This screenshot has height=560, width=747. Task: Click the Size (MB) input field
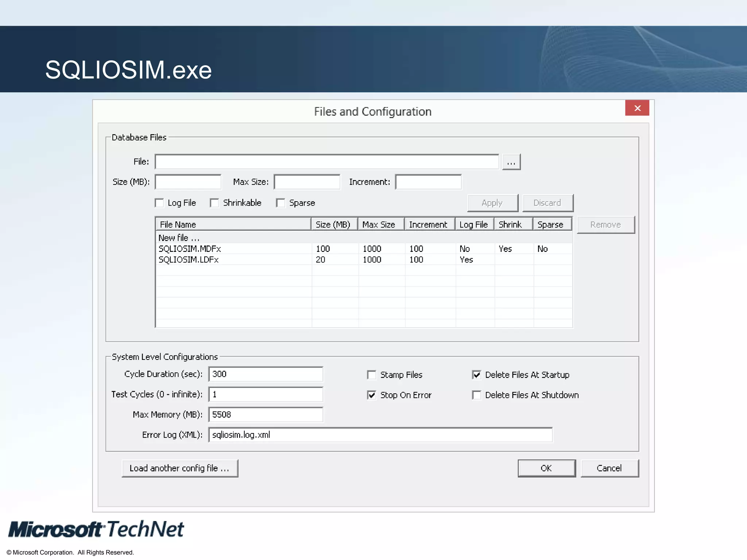188,182
